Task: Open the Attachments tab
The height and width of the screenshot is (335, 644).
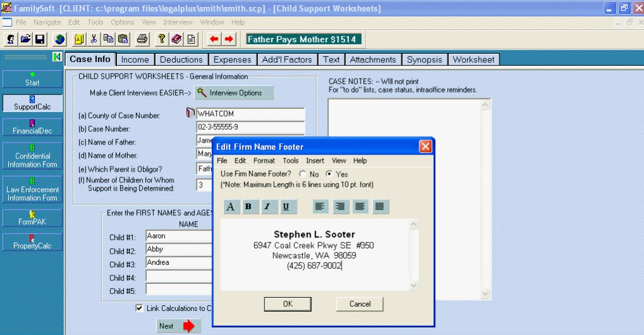Action: 373,60
